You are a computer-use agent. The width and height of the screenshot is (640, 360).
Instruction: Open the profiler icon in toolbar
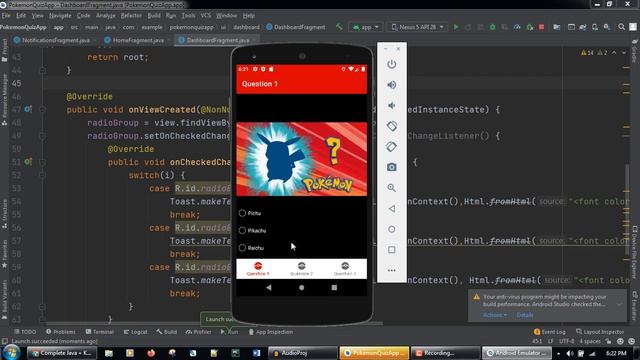[517, 27]
